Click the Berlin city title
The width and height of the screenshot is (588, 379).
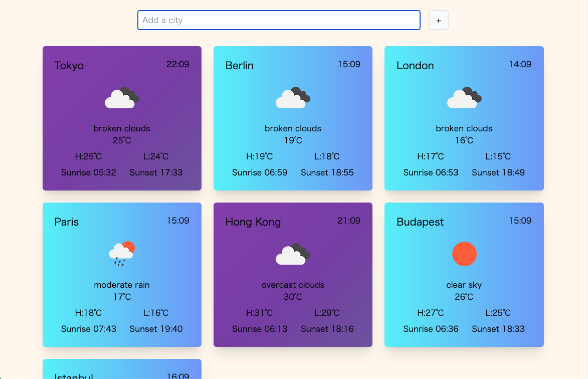[x=240, y=66]
